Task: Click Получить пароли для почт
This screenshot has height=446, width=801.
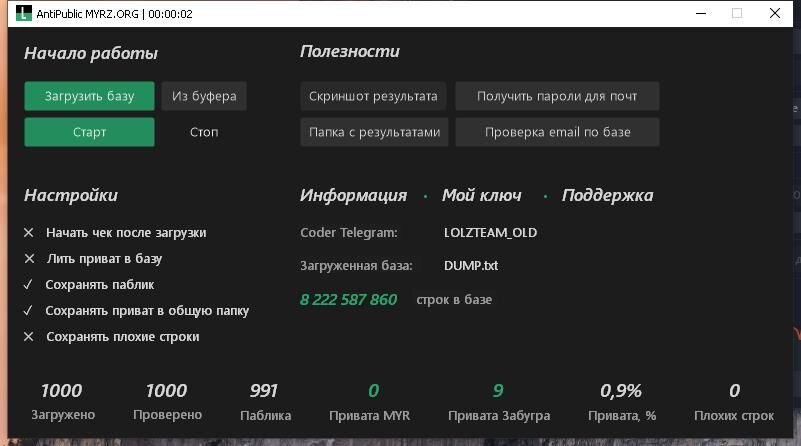Action: 557,96
